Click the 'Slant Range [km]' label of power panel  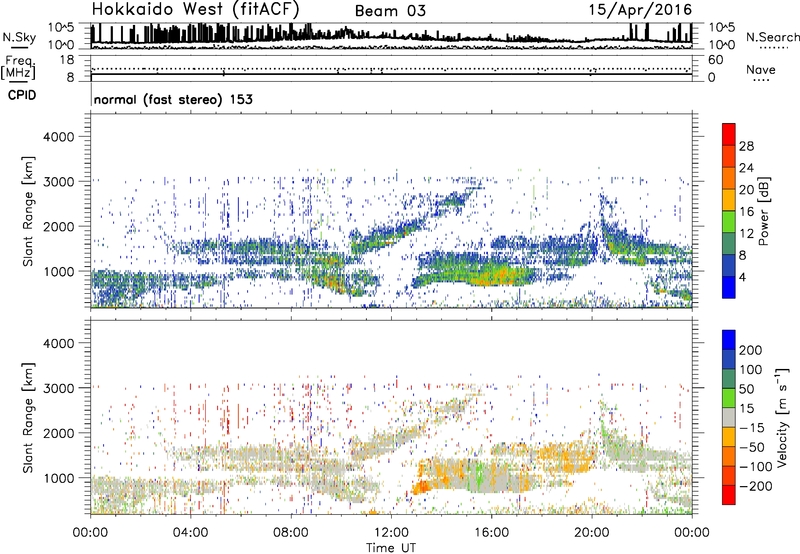coord(28,212)
